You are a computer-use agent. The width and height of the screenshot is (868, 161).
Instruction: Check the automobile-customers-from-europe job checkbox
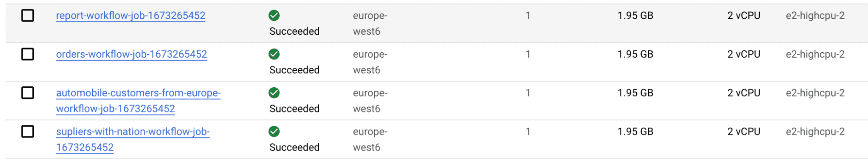click(x=28, y=93)
